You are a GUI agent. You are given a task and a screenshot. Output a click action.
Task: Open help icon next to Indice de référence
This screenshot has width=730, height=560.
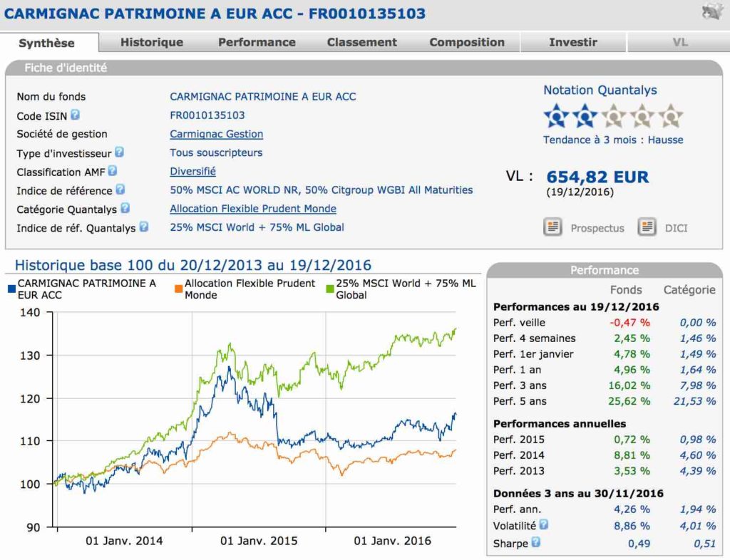[x=120, y=190]
